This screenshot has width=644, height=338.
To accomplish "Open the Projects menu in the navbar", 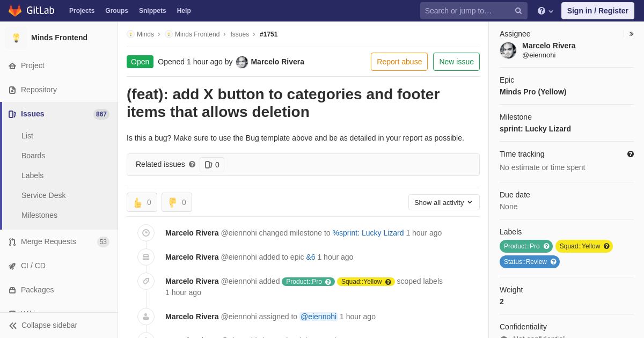I will click(x=82, y=11).
